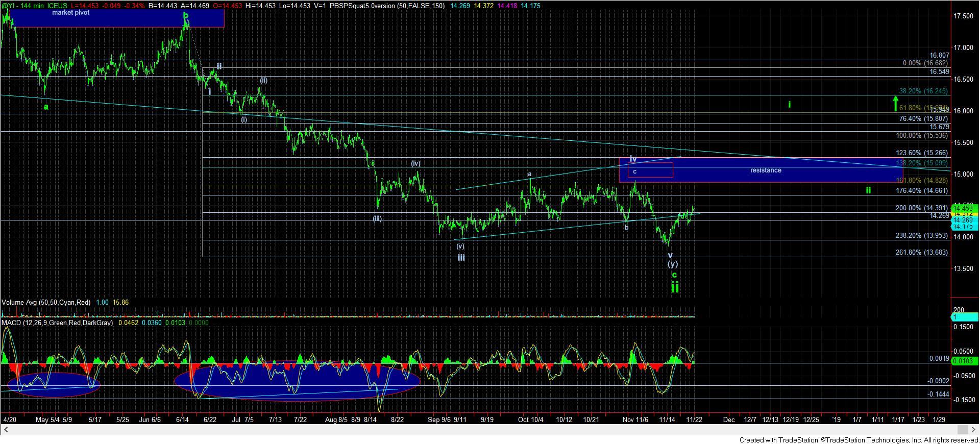
Task: Click the TradeStation copyright credit text
Action: point(859,440)
